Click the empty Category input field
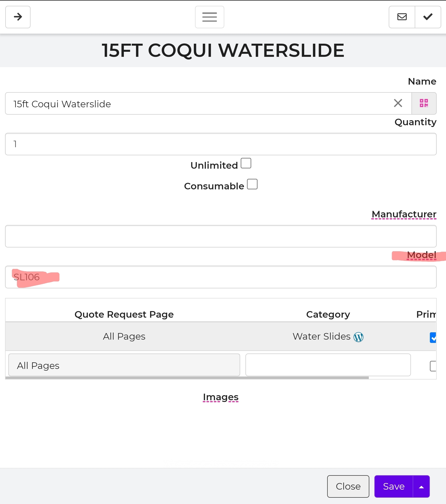 pyautogui.click(x=328, y=365)
